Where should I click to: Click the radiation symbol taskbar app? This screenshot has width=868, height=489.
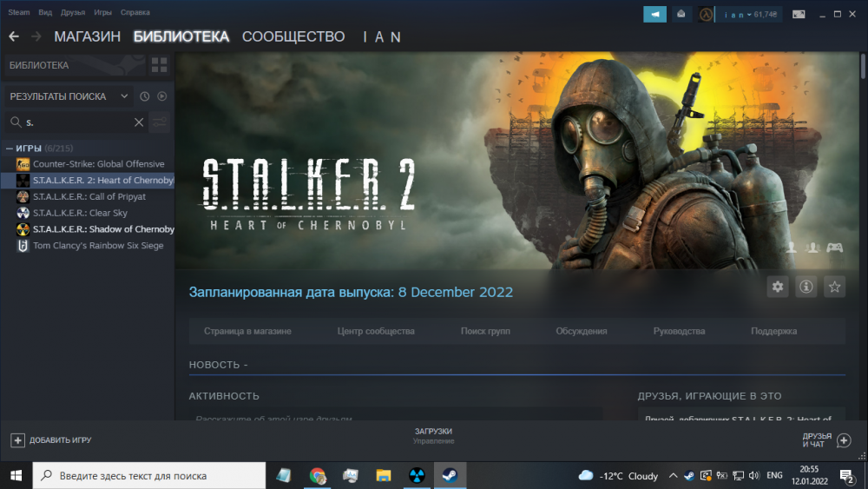[x=417, y=476]
